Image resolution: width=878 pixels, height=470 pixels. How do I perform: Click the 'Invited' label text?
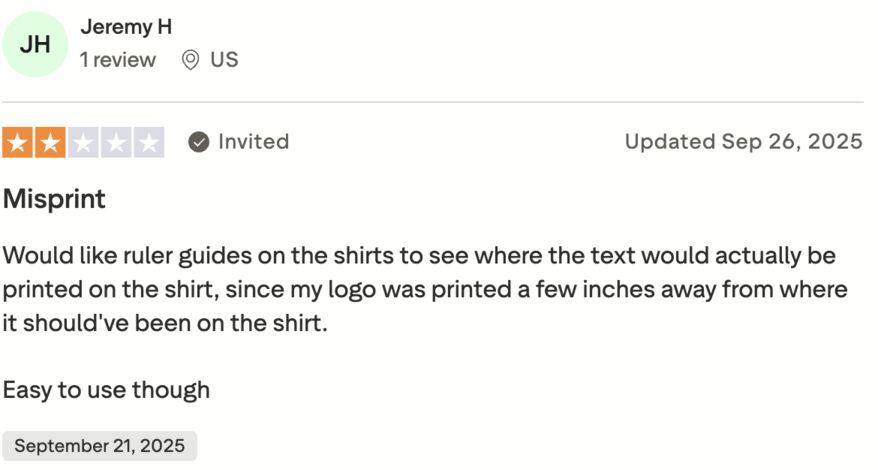[x=253, y=142]
